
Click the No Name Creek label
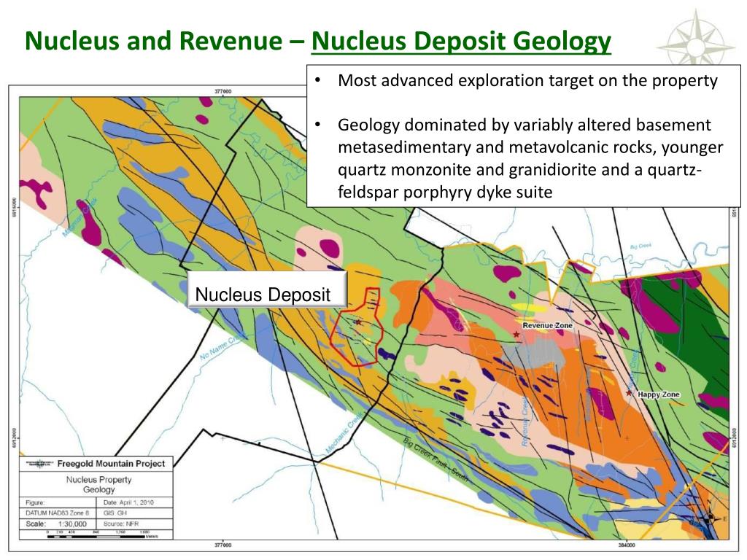[224, 348]
